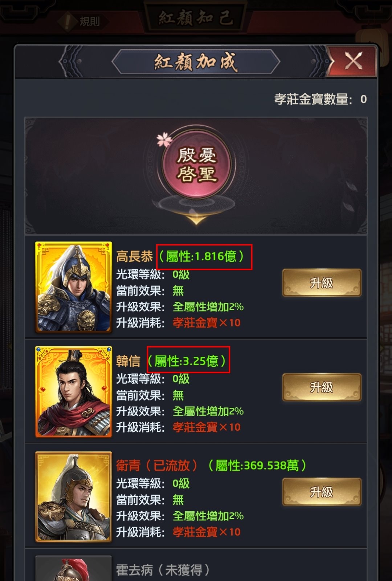Select 衛青 hero portrait card
392x581 pixels.
pyautogui.click(x=73, y=497)
